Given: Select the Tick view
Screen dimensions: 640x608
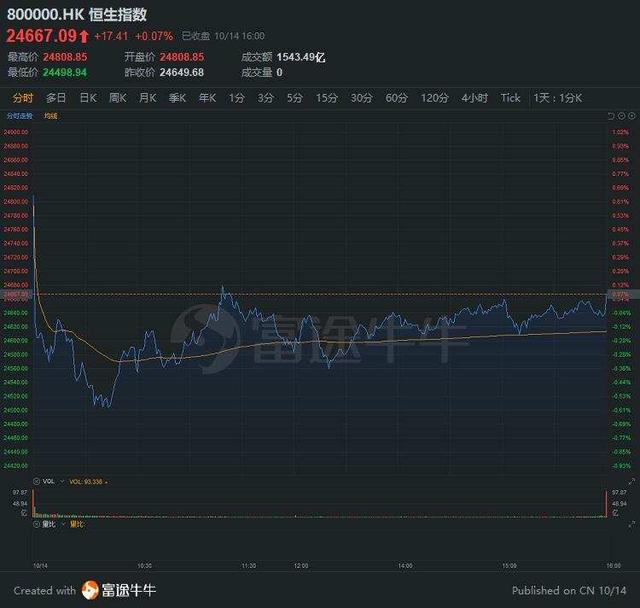Looking at the screenshot, I should [x=510, y=98].
